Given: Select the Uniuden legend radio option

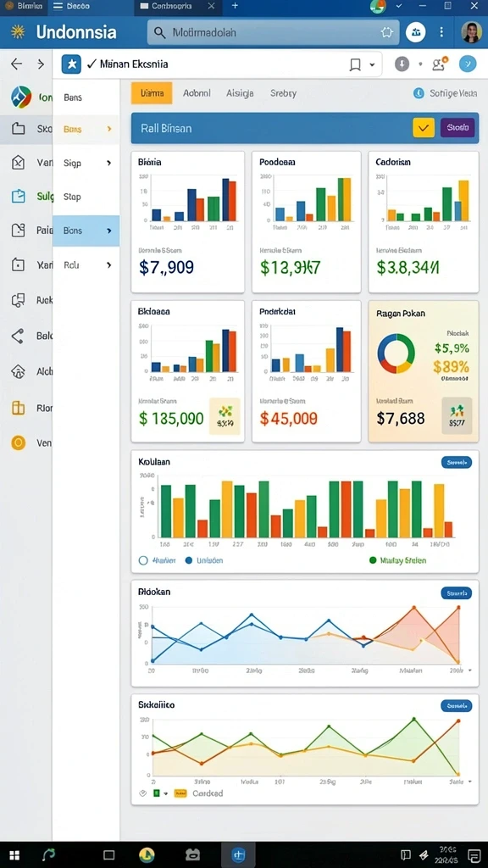Looking at the screenshot, I should coord(189,560).
